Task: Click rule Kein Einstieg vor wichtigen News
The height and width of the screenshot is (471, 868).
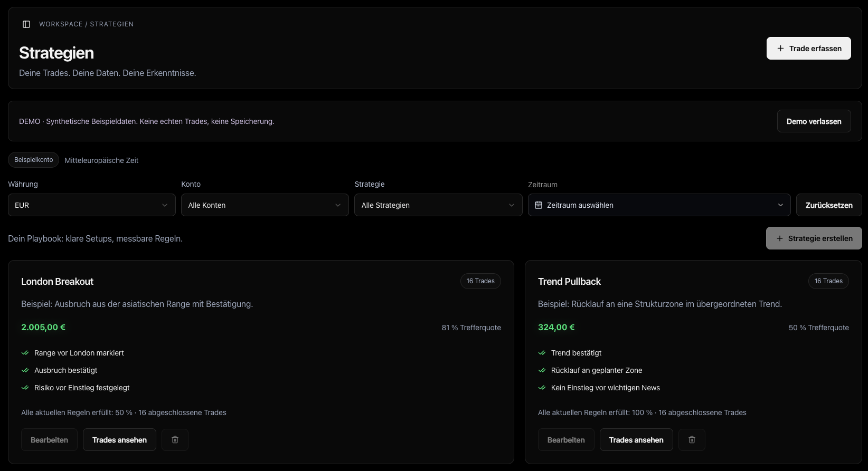Action: point(606,388)
